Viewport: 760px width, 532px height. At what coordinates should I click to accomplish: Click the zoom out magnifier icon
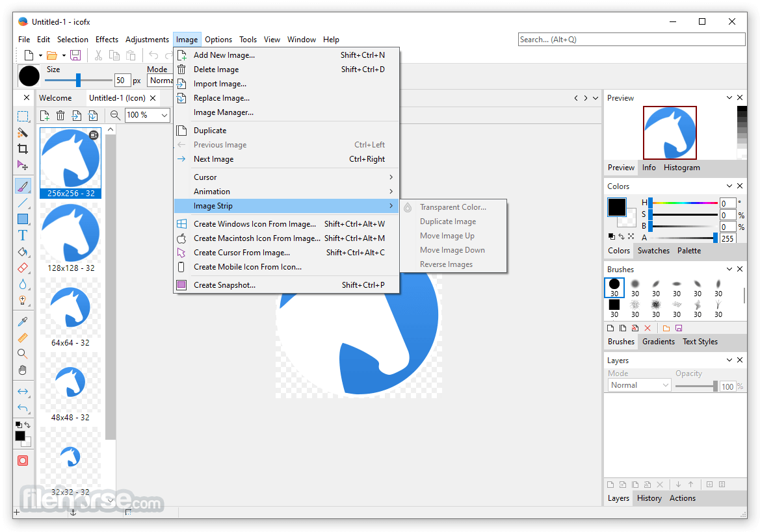(x=115, y=115)
